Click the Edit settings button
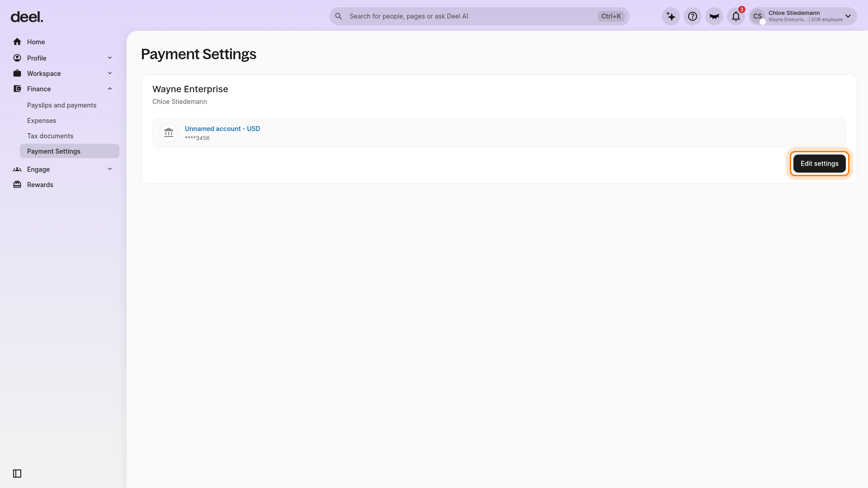Screen dimensions: 868x488 coord(819,164)
